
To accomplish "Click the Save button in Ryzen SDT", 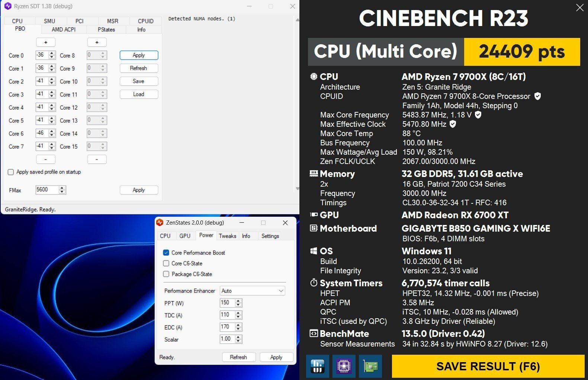I will (x=139, y=81).
